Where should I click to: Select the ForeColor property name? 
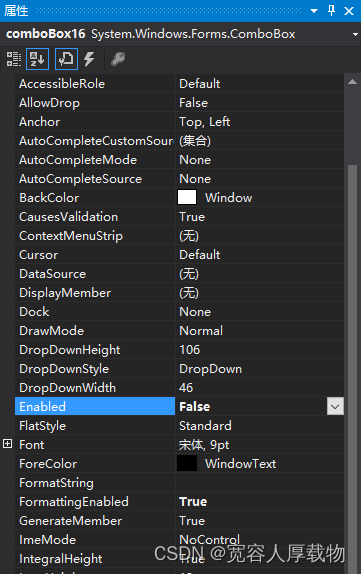[x=48, y=464]
